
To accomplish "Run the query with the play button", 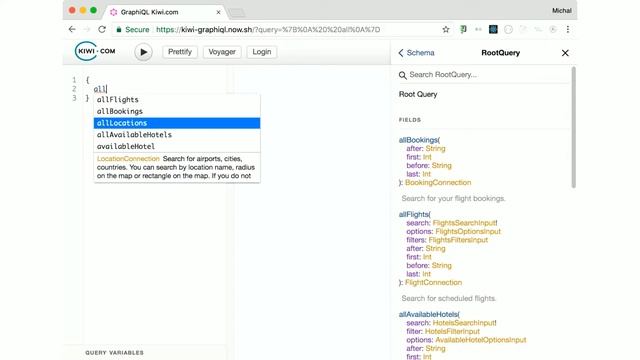I will [143, 52].
